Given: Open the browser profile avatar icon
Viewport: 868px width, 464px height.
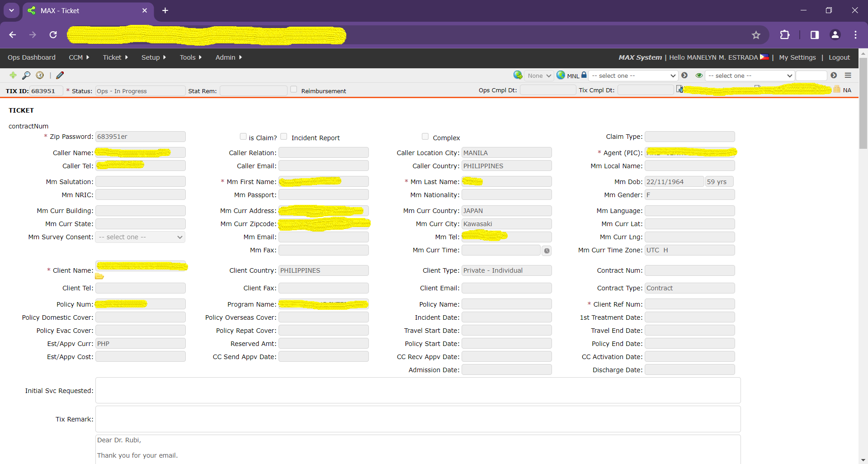Looking at the screenshot, I should click(x=835, y=35).
